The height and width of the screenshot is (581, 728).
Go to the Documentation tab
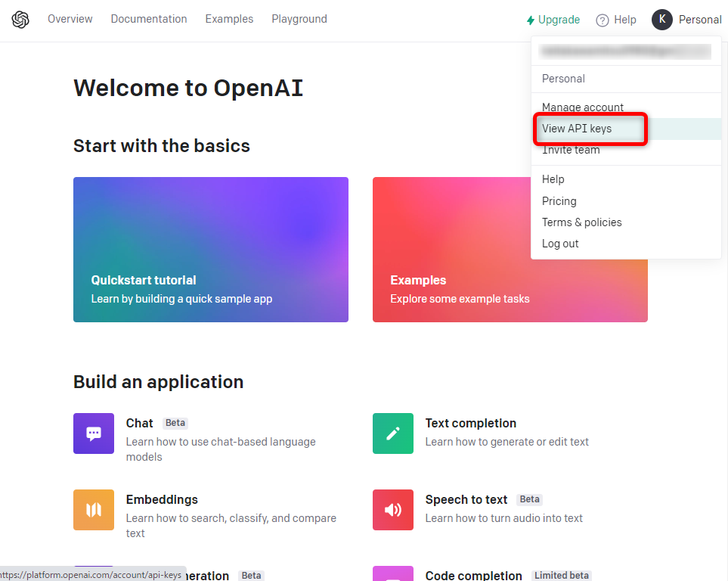149,19
